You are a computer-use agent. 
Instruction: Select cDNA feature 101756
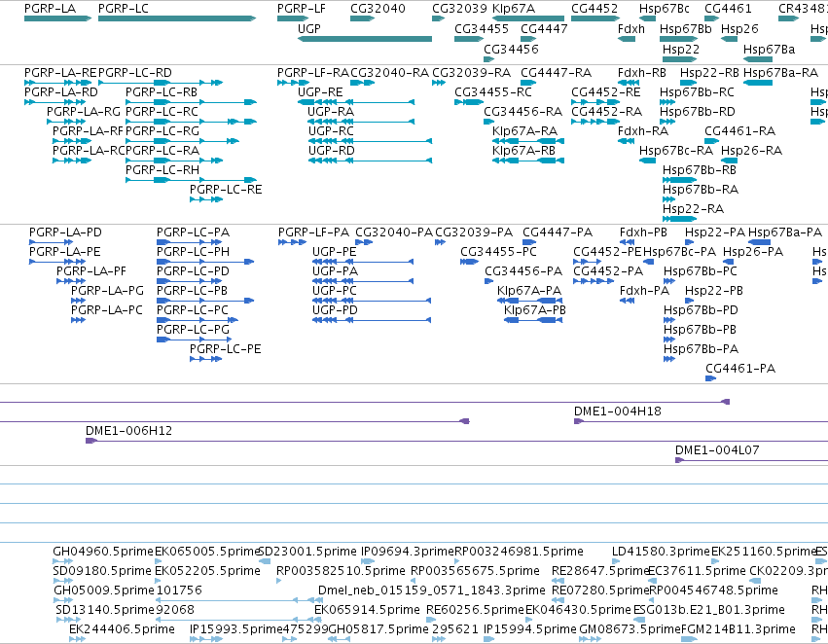pyautogui.click(x=239, y=600)
